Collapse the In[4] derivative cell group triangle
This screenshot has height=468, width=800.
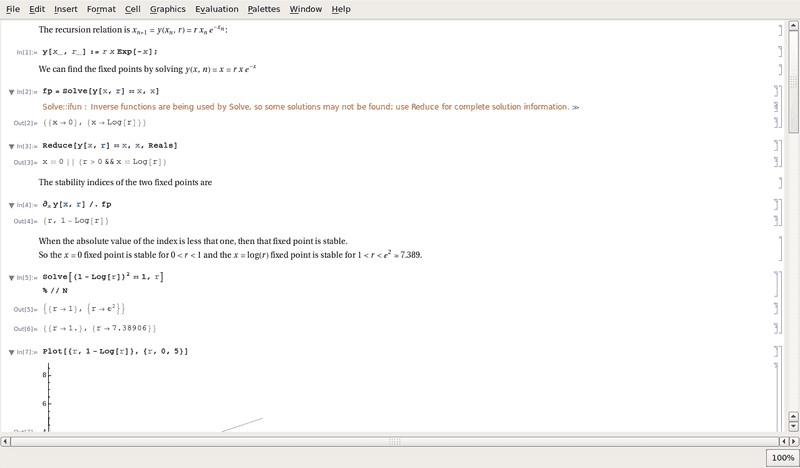coord(11,205)
